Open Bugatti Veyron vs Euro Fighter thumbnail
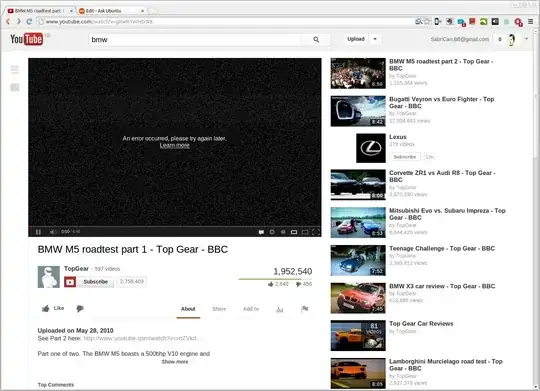The width and height of the screenshot is (540, 391). pyautogui.click(x=358, y=111)
